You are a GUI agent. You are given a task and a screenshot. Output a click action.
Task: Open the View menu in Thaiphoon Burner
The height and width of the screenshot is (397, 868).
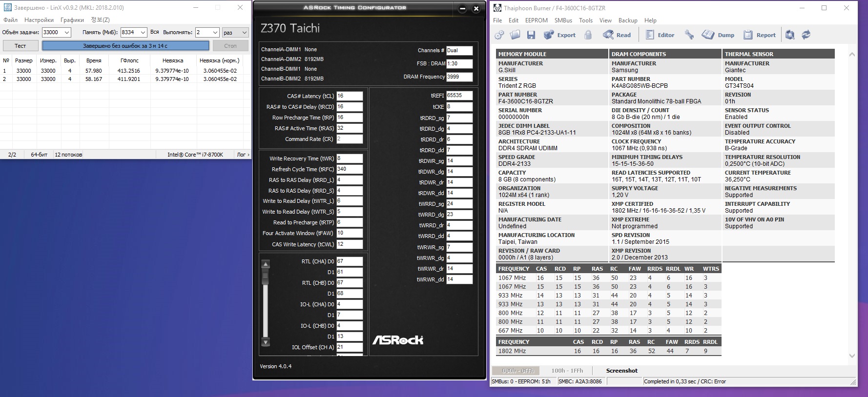[605, 20]
